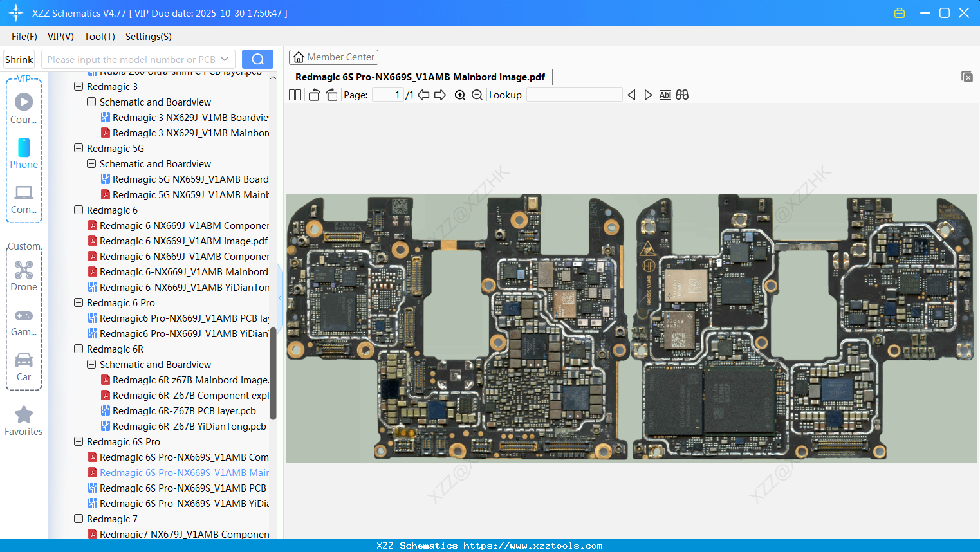Switch to two-page view mode

294,95
